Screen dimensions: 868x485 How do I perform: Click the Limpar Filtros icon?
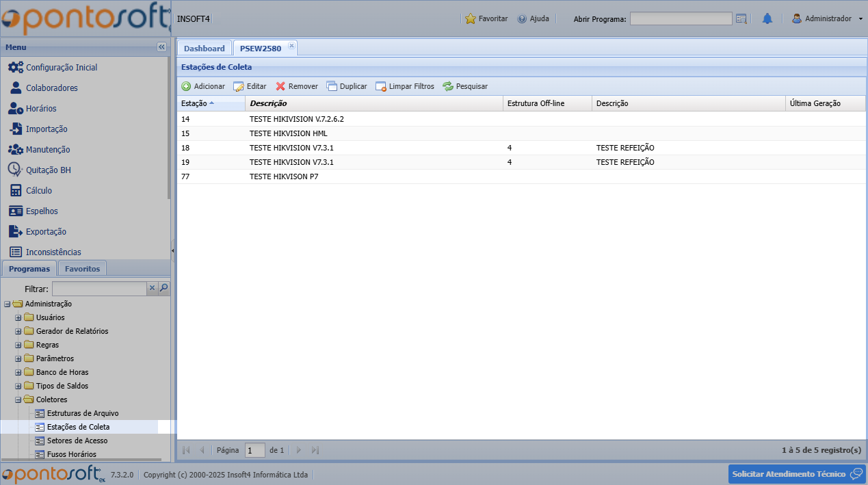[x=381, y=87]
